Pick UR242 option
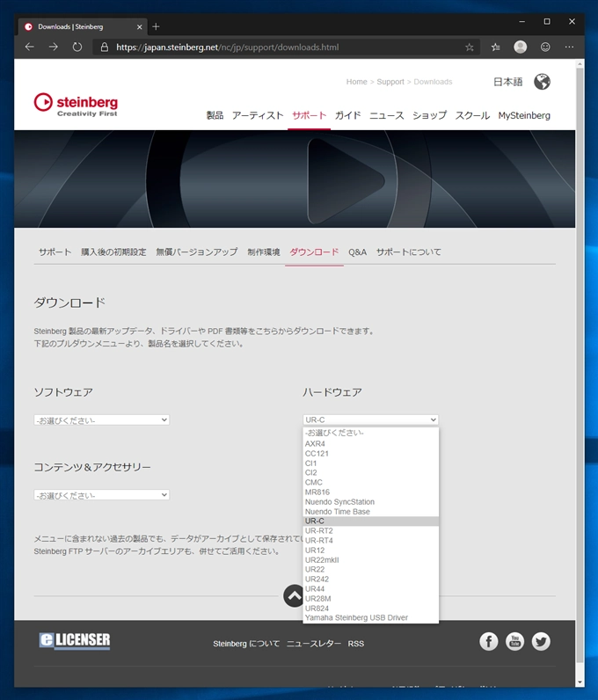The width and height of the screenshot is (598, 700). pos(371,579)
